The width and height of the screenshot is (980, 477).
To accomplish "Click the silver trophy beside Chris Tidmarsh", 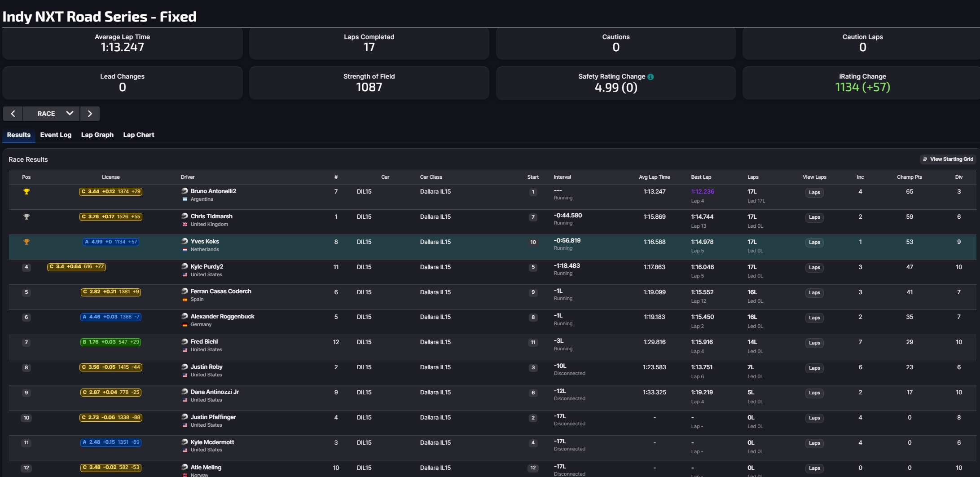I will tap(26, 217).
